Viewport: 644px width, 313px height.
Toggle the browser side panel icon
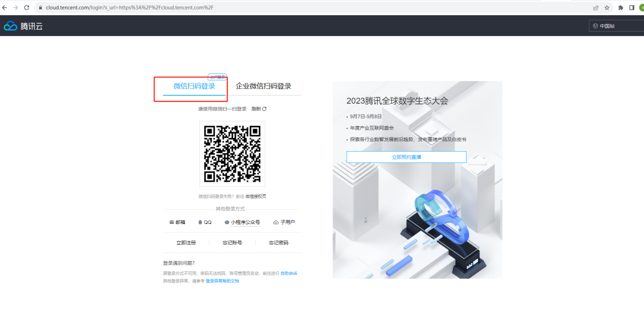[x=631, y=8]
